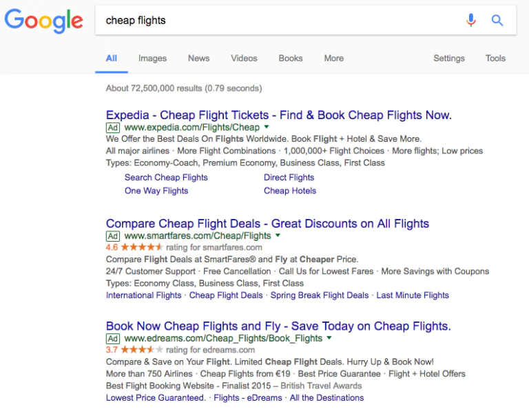Open the Expedia Cheap Flight Tickets headline
This screenshot has height=420, width=529.
pos(278,115)
